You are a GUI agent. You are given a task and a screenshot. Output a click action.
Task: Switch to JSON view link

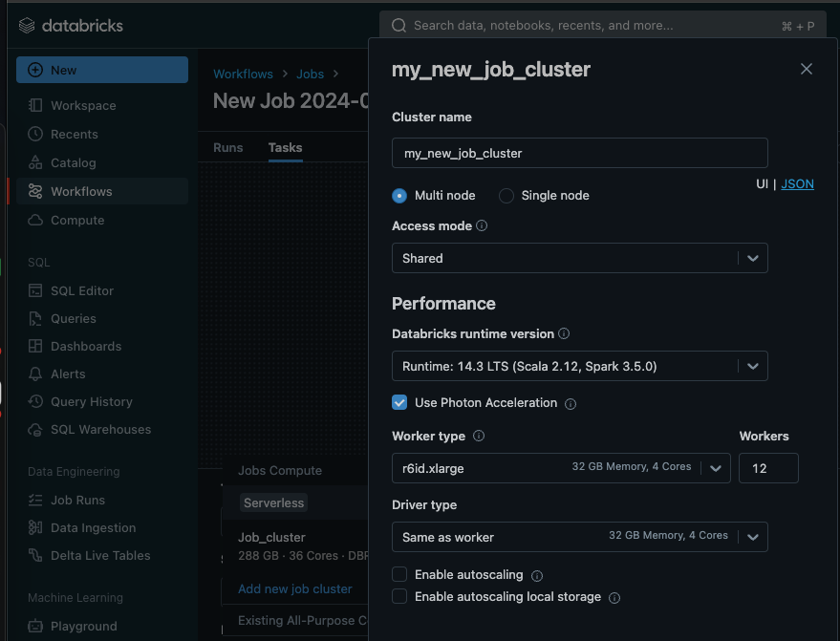click(797, 184)
